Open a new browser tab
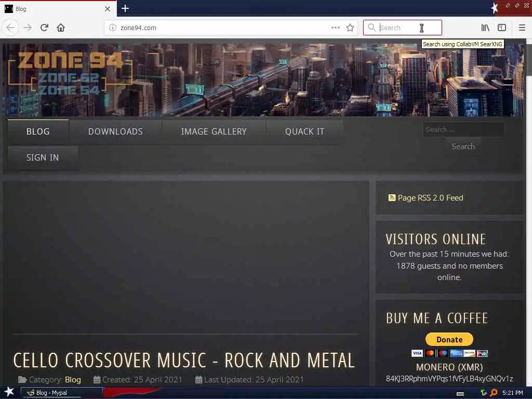The width and height of the screenshot is (532, 399). 125,8
